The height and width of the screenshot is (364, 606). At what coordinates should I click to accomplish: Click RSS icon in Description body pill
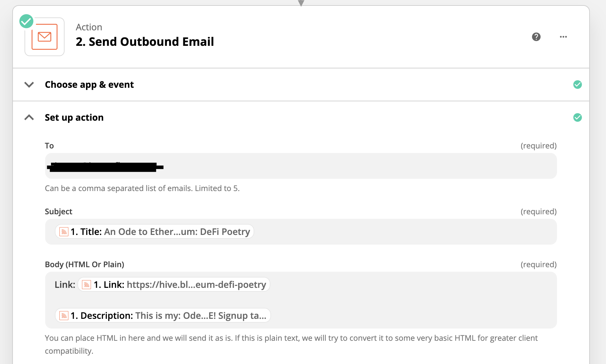click(64, 316)
